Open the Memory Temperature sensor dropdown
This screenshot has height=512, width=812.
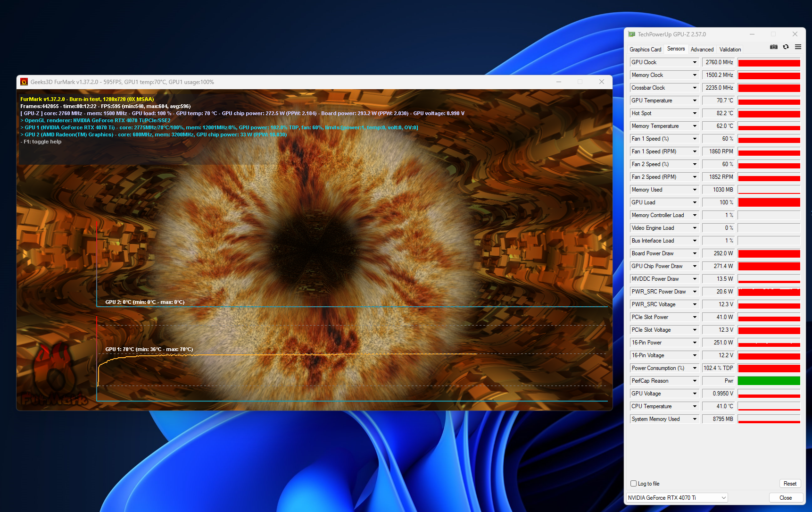click(x=695, y=126)
